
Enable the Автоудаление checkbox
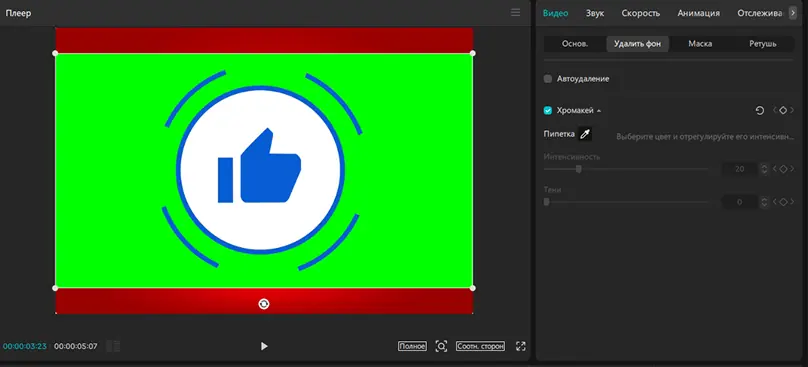548,79
